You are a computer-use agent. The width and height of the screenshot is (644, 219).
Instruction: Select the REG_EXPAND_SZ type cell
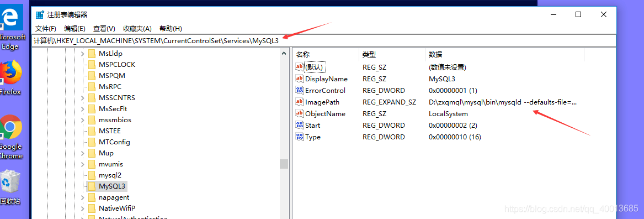(390, 102)
